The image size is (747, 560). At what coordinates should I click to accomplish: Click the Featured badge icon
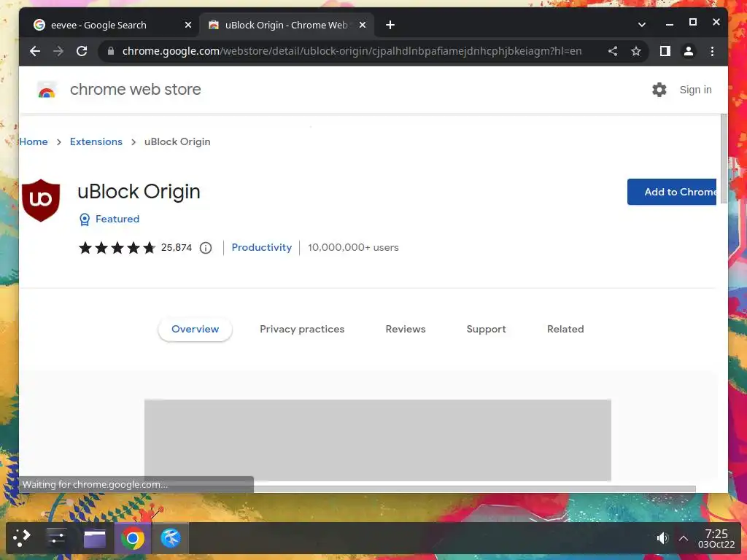coord(85,219)
